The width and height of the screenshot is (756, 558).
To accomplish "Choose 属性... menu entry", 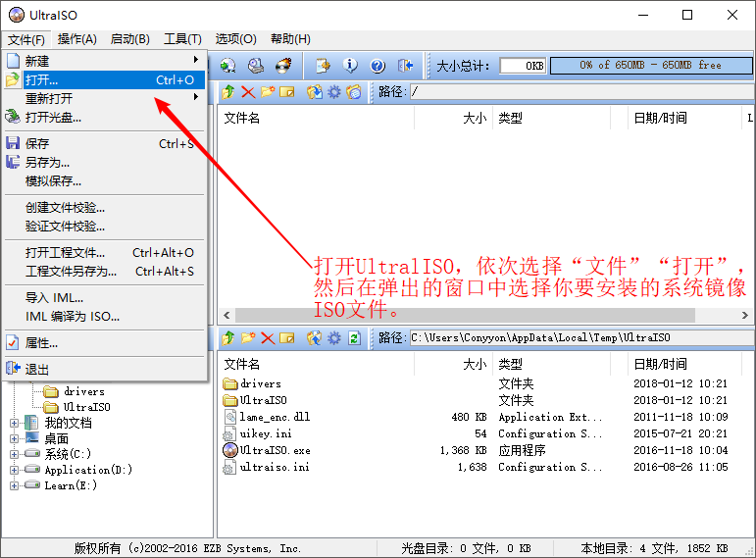I will 105,343.
